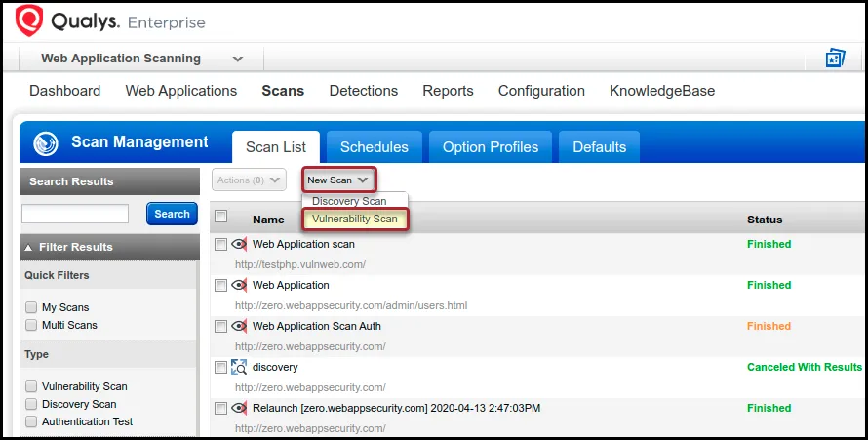The height and width of the screenshot is (440, 868).
Task: Click the orange Finished status
Action: pyautogui.click(x=769, y=326)
